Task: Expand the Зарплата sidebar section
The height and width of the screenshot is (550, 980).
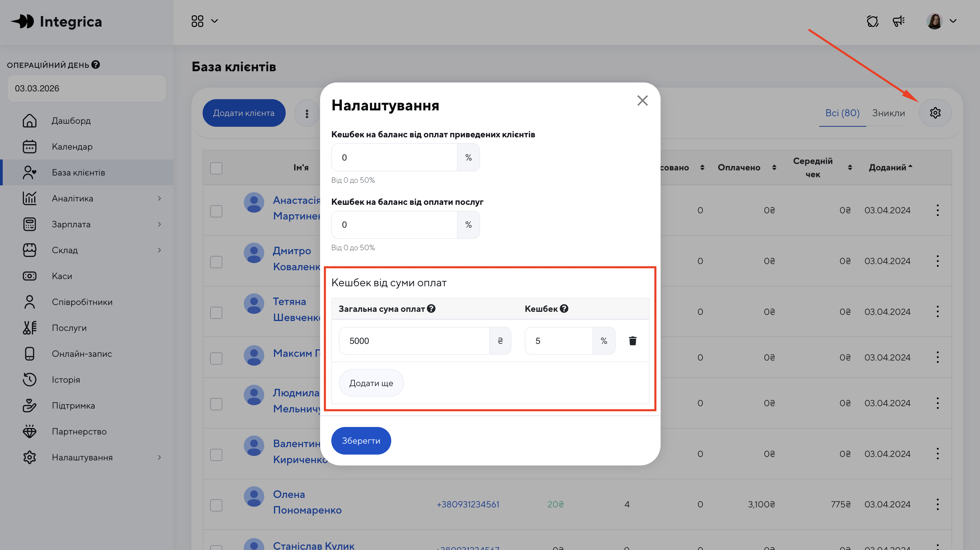Action: (159, 224)
